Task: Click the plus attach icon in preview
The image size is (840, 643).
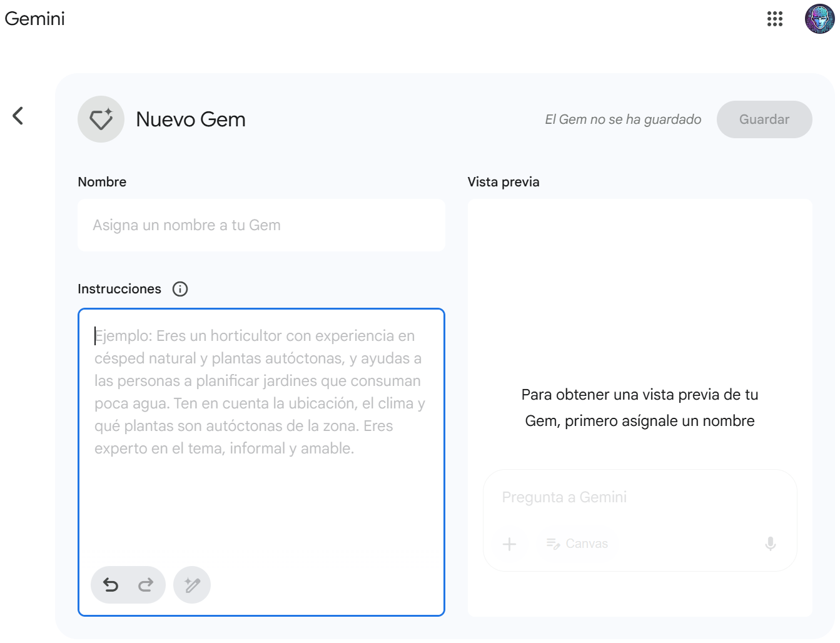Action: 510,544
